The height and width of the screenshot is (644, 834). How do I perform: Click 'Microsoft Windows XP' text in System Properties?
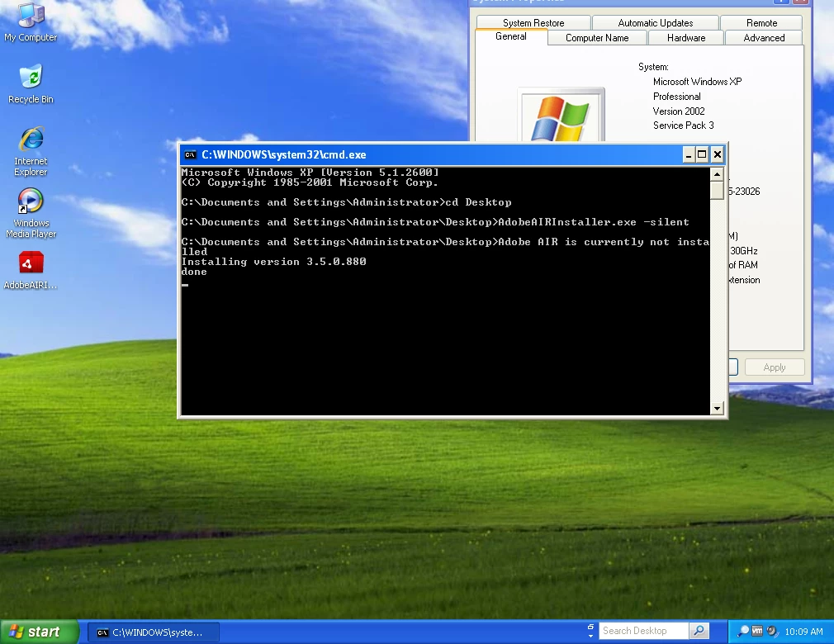click(x=697, y=82)
